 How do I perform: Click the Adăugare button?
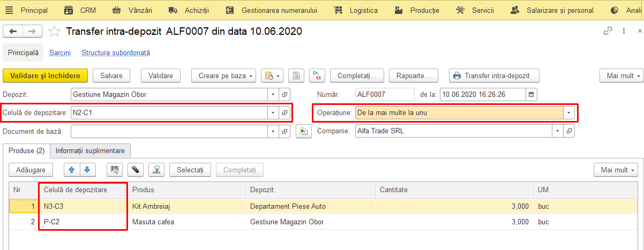click(31, 170)
